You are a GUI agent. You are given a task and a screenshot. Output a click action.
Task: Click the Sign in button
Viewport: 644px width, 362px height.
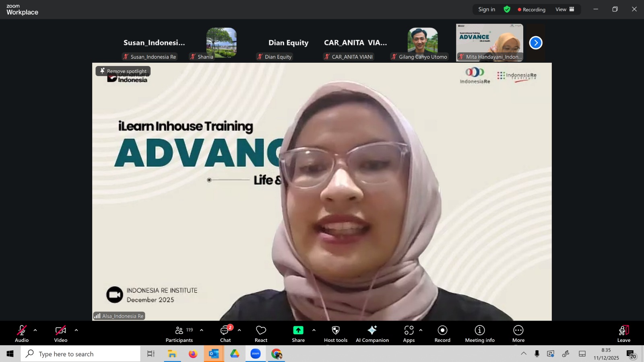tap(487, 9)
